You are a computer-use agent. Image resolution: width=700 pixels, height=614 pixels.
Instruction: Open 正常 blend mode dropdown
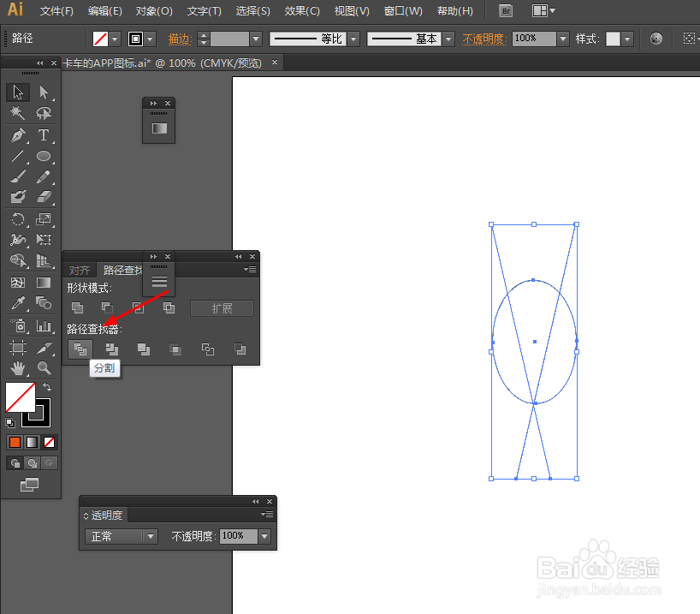(121, 536)
